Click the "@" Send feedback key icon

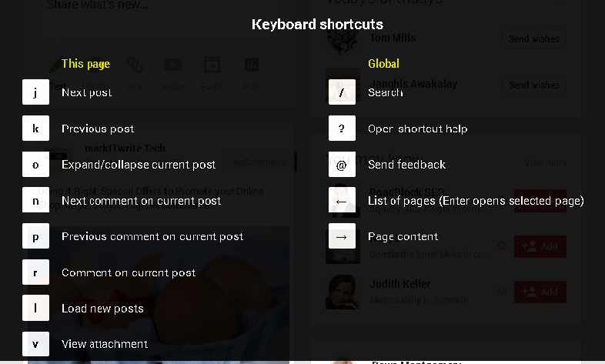point(342,165)
